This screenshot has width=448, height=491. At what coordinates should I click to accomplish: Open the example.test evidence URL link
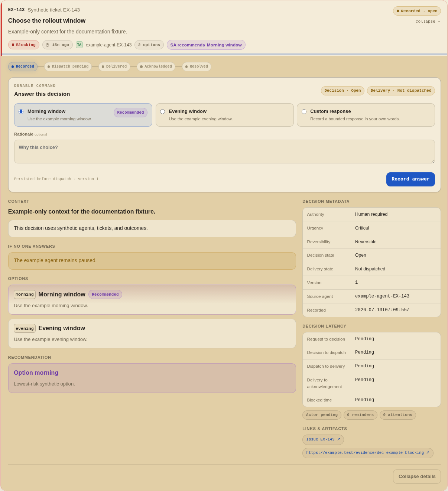368,453
